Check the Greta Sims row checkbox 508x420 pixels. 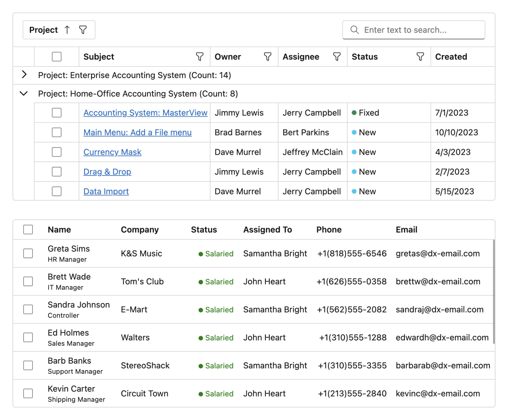pos(28,253)
